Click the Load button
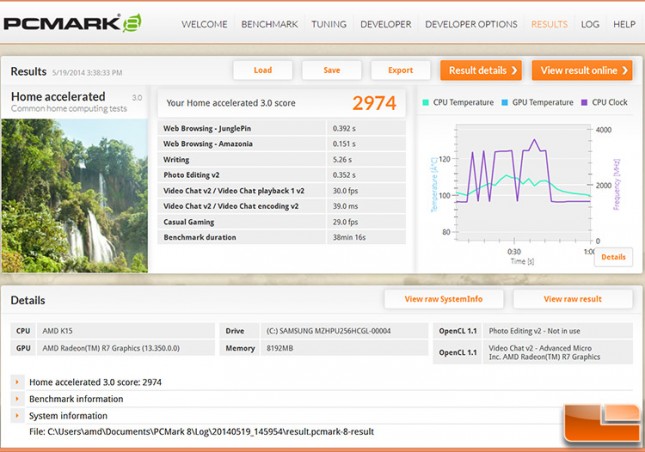The height and width of the screenshot is (452, 645). point(262,70)
